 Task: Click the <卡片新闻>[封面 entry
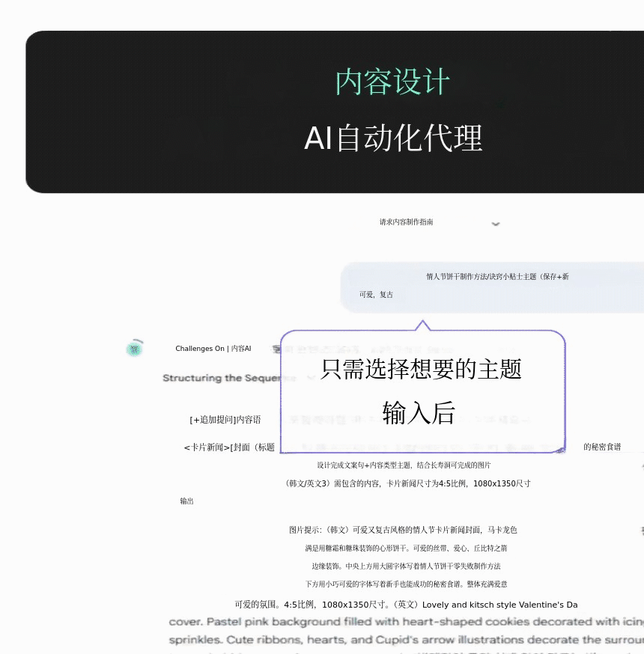(229, 447)
